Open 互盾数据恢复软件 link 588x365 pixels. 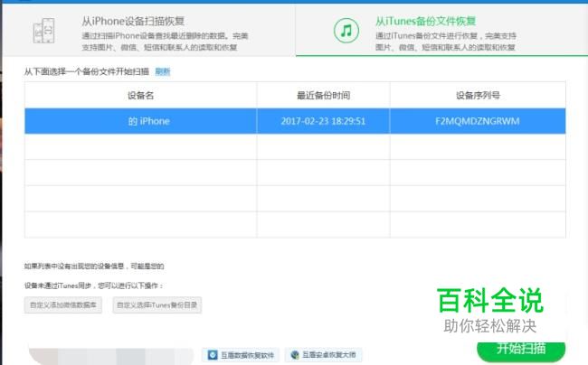[x=241, y=355]
